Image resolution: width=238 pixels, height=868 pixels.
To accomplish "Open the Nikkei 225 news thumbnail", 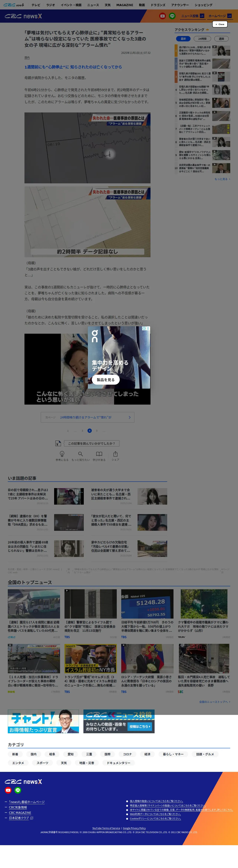I will pos(147,604).
